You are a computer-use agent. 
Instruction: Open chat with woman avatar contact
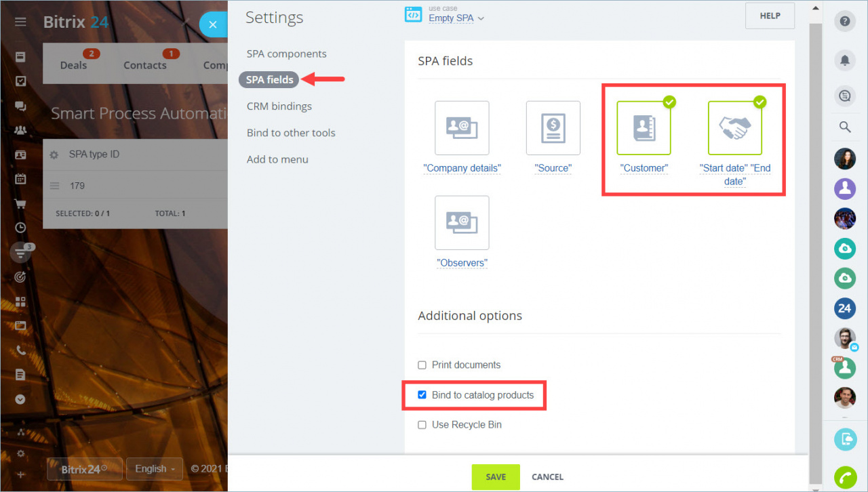click(x=845, y=159)
